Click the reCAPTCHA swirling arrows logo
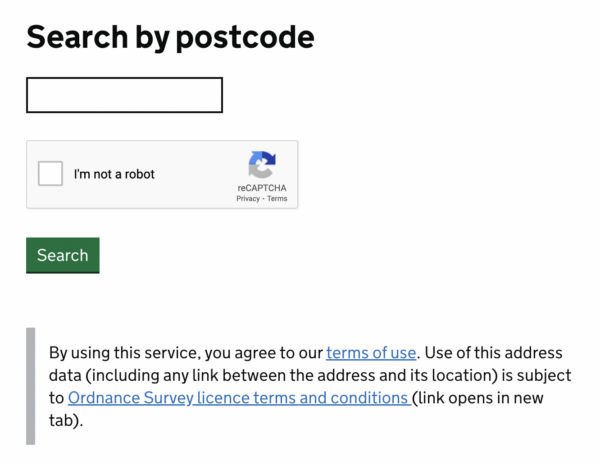This screenshot has width=600, height=466. point(262,165)
